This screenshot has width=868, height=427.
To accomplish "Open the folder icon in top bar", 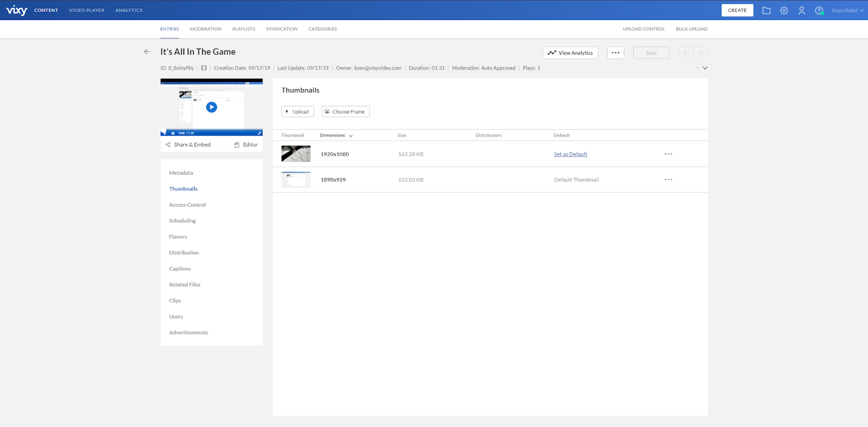I will 766,10.
